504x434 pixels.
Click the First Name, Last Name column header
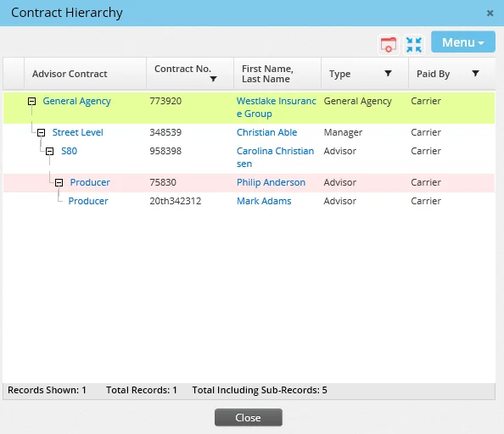tap(277, 74)
